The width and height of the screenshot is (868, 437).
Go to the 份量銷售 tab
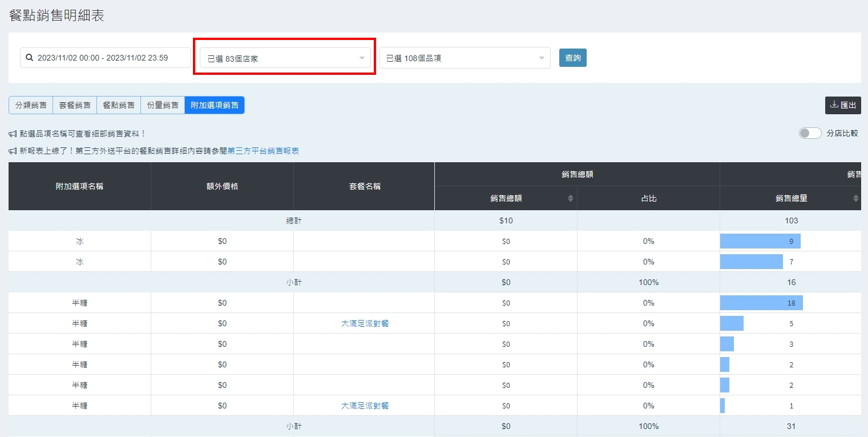click(x=163, y=105)
